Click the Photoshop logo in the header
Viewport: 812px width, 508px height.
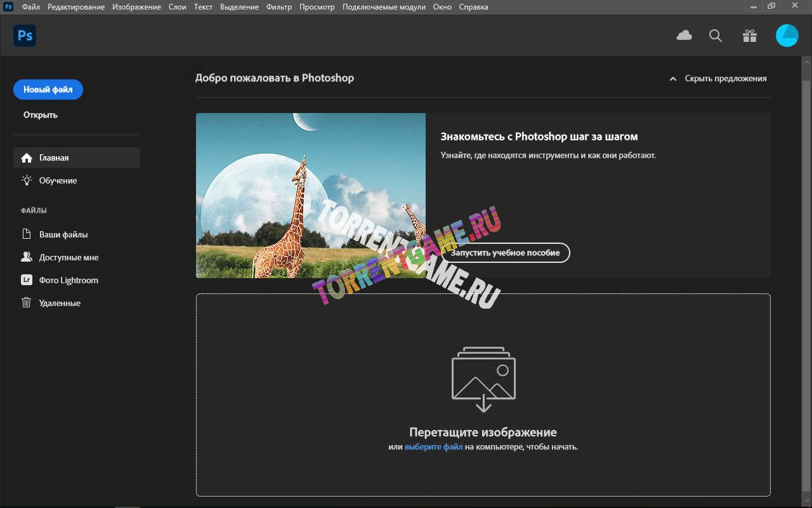click(25, 36)
